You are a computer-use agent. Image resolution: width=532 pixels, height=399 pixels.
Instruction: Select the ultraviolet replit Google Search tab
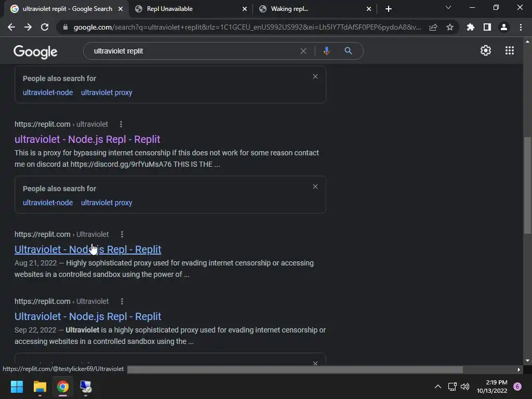[x=67, y=9]
